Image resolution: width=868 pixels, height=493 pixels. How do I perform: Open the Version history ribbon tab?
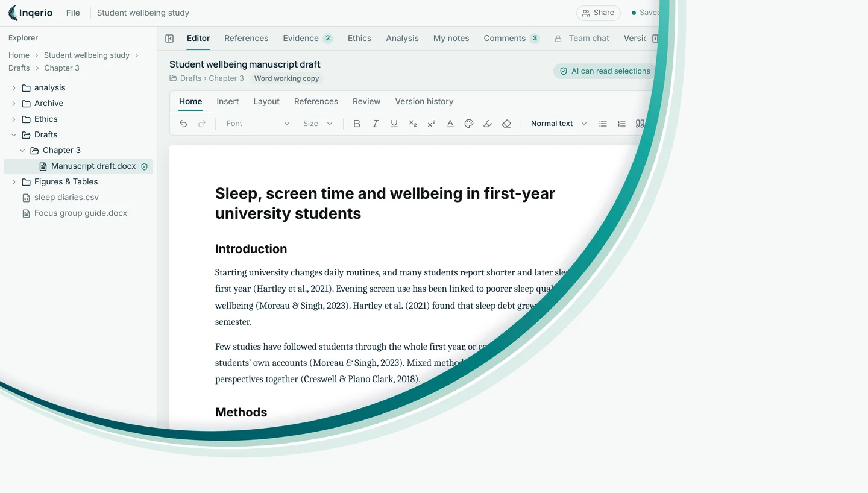coord(424,101)
